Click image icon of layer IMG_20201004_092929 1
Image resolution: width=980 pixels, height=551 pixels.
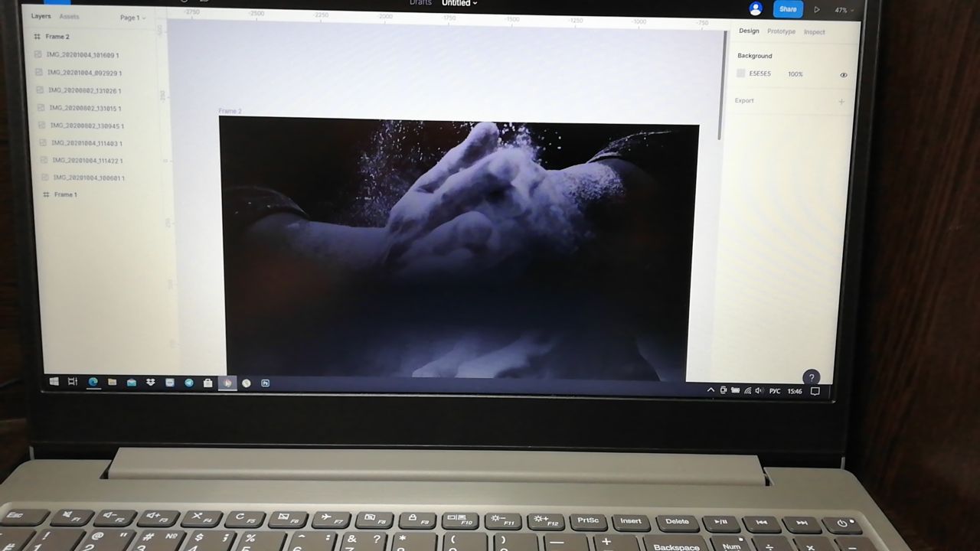point(39,73)
